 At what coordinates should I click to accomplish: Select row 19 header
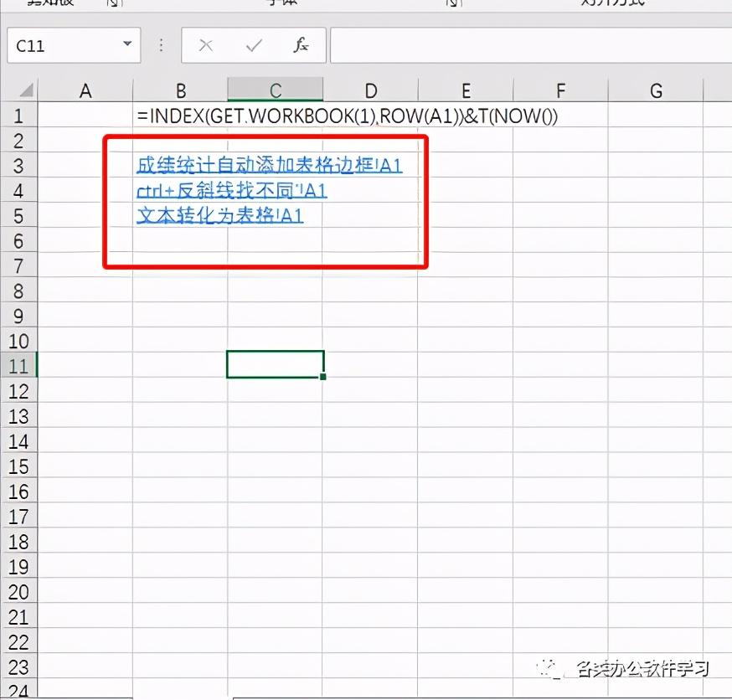click(18, 567)
